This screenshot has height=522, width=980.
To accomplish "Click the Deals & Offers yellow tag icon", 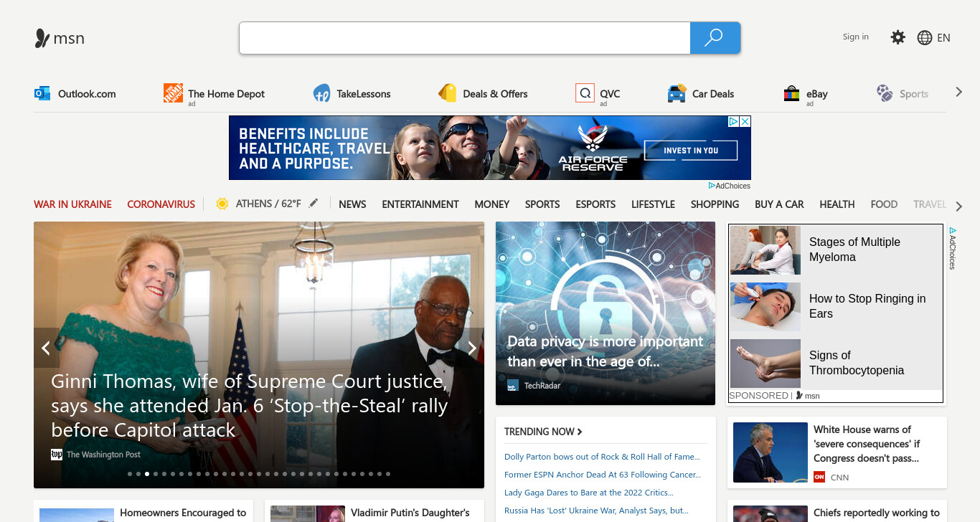I will tap(448, 93).
